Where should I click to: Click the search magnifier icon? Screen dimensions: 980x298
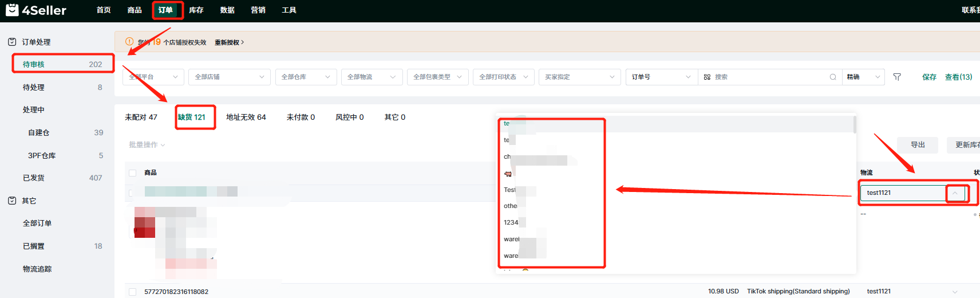pyautogui.click(x=833, y=77)
